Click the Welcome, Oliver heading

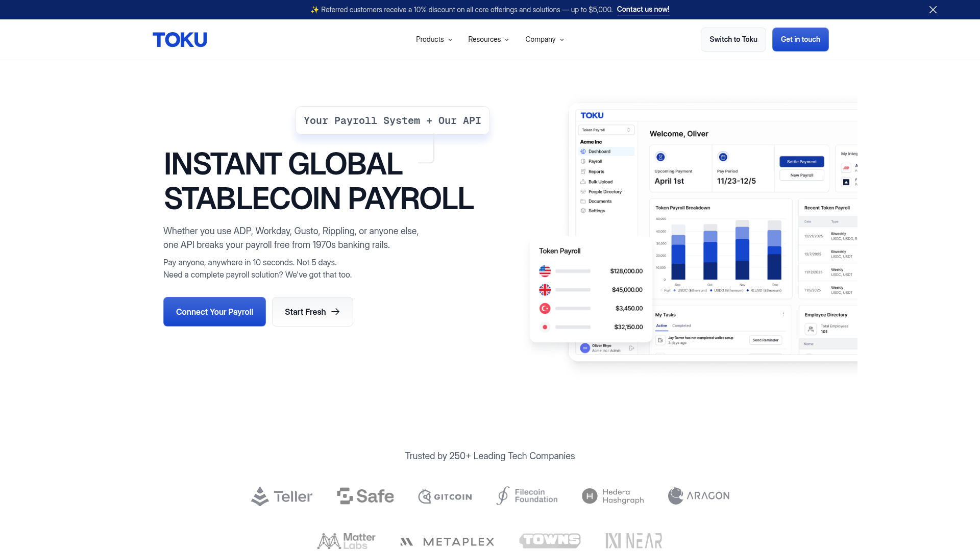[679, 134]
